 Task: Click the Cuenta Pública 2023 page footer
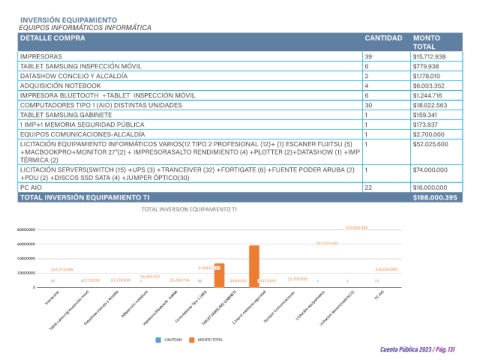418,349
